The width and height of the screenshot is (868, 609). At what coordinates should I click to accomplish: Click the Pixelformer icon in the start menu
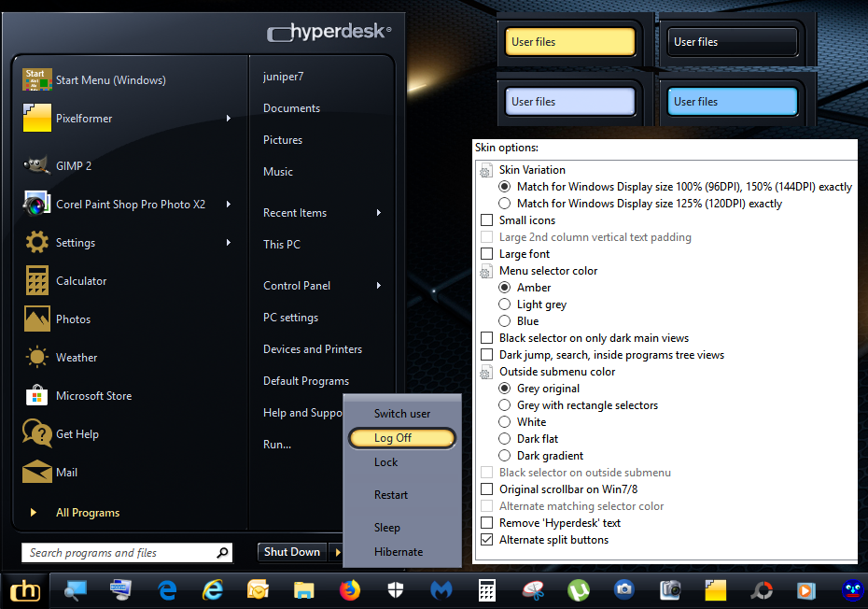(37, 118)
